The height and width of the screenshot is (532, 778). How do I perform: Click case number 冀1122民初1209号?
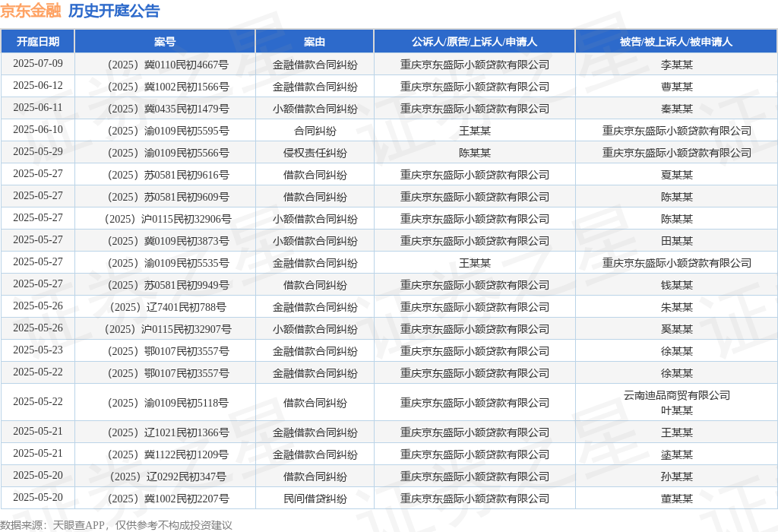click(168, 454)
